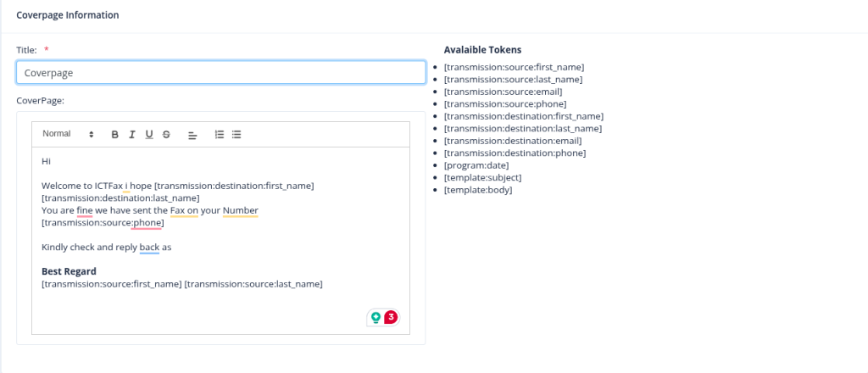Apply underline formatting to text

point(149,134)
